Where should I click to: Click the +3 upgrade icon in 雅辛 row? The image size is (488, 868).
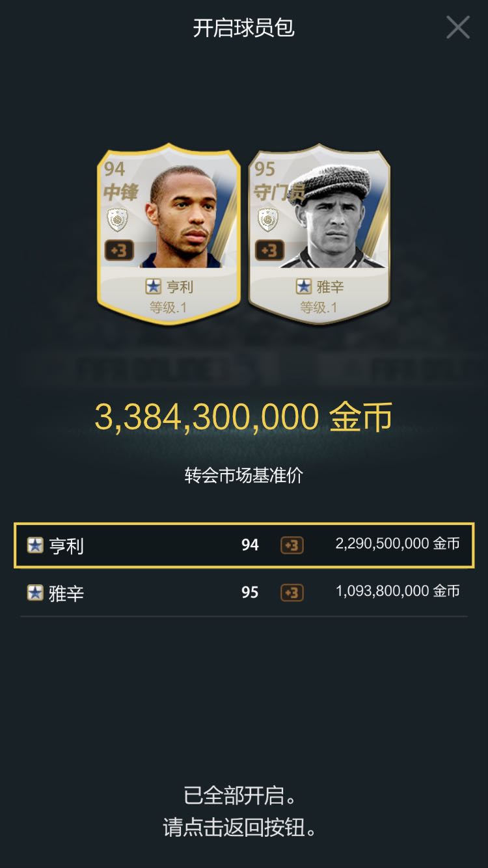292,593
